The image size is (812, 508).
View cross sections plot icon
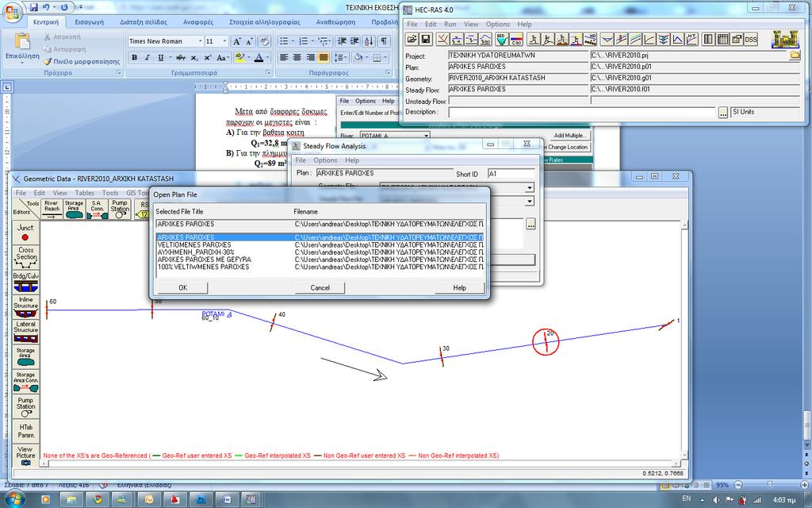607,40
